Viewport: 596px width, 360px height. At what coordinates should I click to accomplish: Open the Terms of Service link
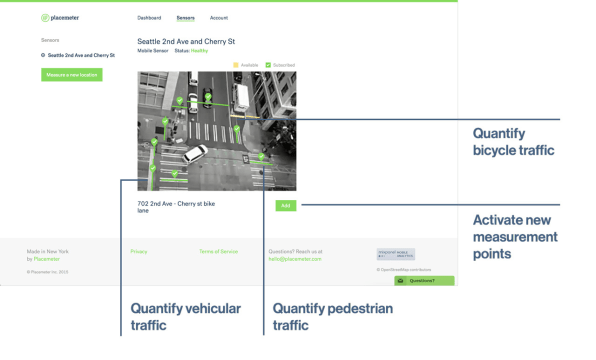tap(219, 252)
